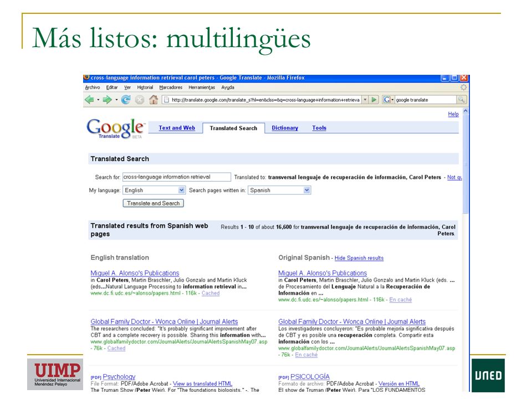Screen dimensions: 532x399
Task: Click the page icon in the address bar
Action: click(x=166, y=100)
